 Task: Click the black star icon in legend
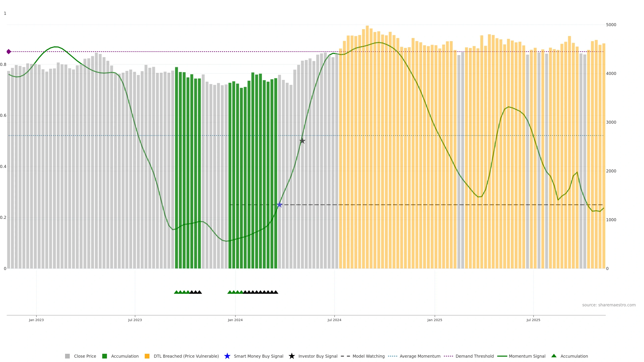[291, 356]
